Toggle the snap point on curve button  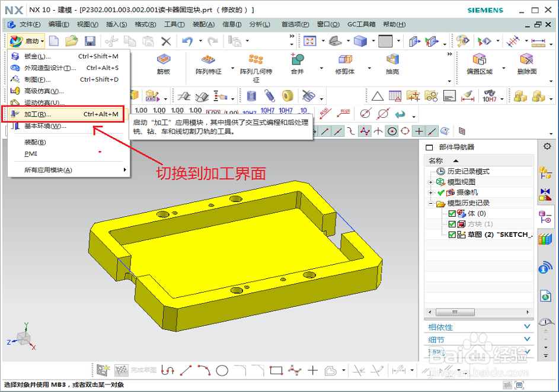tap(432, 131)
